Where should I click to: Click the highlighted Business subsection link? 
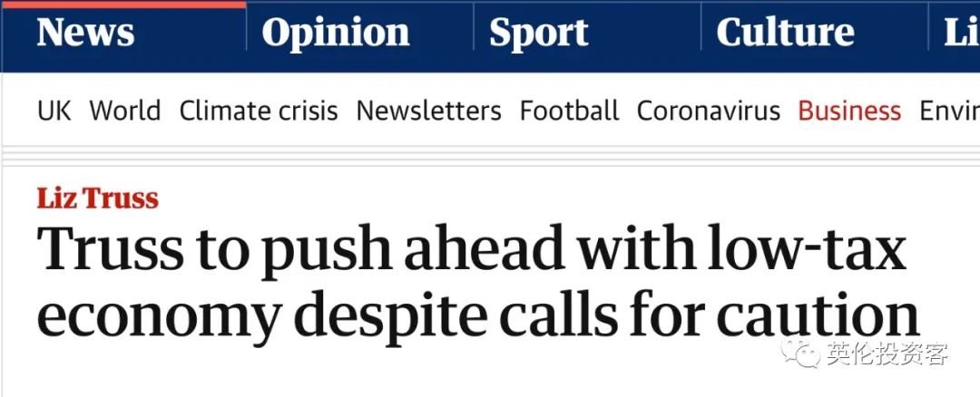pos(849,111)
